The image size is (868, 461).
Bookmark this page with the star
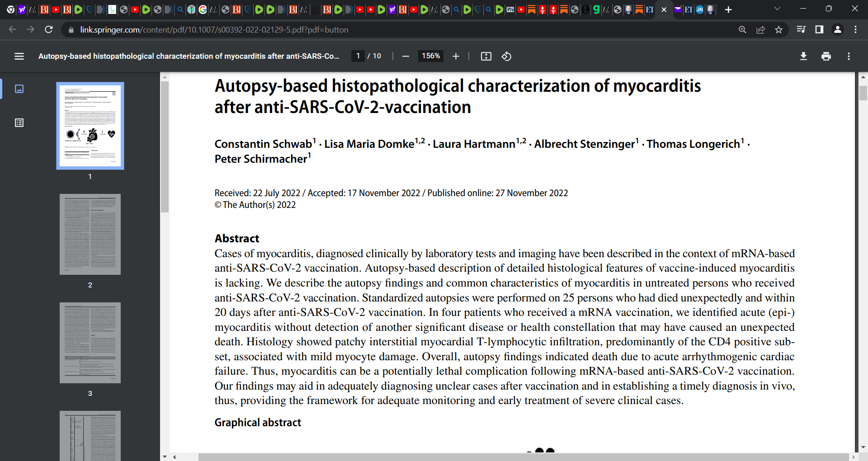pyautogui.click(x=778, y=29)
